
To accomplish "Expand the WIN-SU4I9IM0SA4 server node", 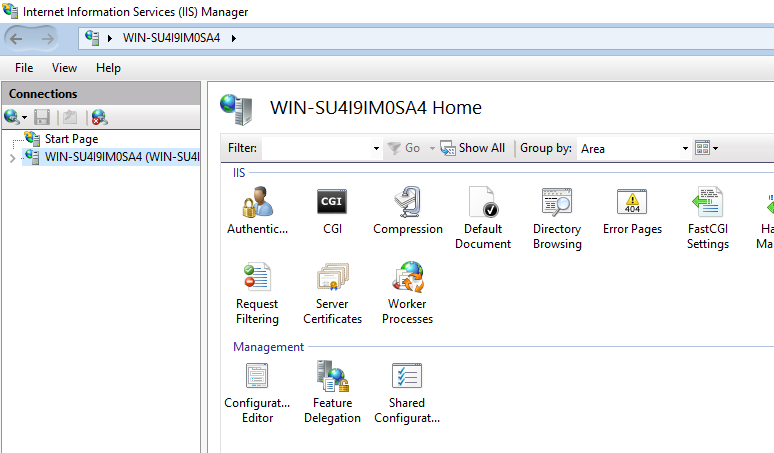I will pos(12,158).
